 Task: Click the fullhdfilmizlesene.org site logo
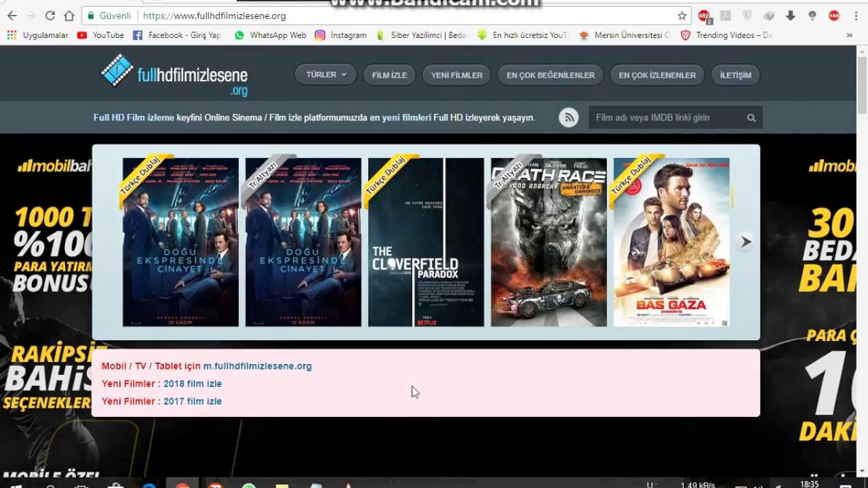174,75
